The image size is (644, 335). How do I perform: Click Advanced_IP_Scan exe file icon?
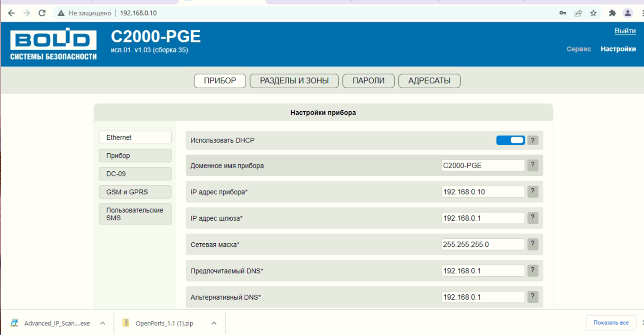point(14,323)
